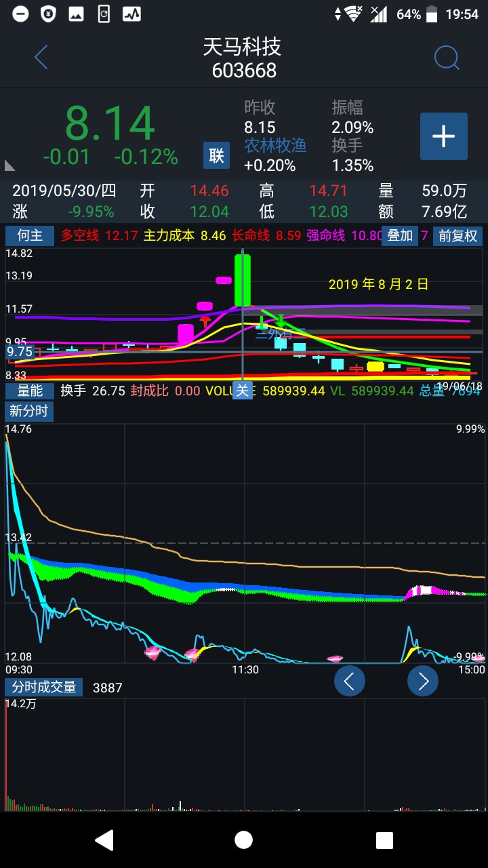Tap the battery 64% indicator
488x868 pixels.
point(417,14)
